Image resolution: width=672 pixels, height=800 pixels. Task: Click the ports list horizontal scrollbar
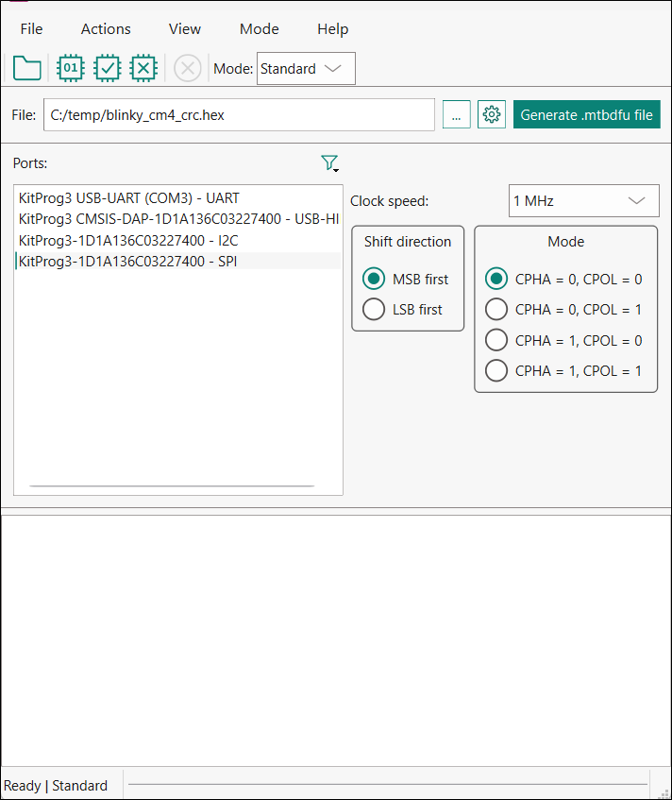172,486
